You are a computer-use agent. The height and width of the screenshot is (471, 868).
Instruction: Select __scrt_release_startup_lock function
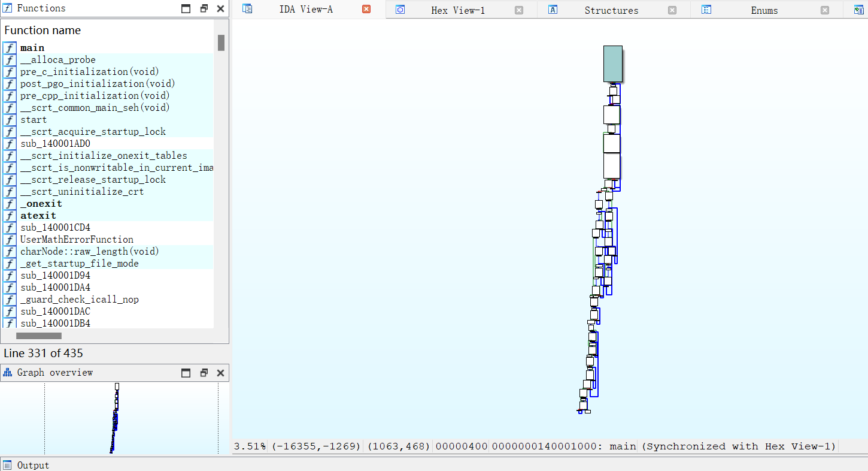click(108, 180)
